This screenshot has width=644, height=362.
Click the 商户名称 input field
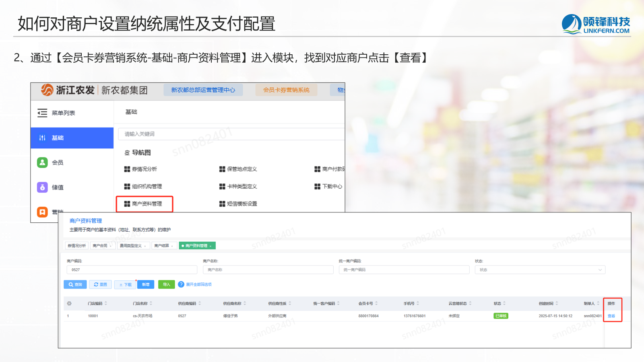pyautogui.click(x=268, y=270)
